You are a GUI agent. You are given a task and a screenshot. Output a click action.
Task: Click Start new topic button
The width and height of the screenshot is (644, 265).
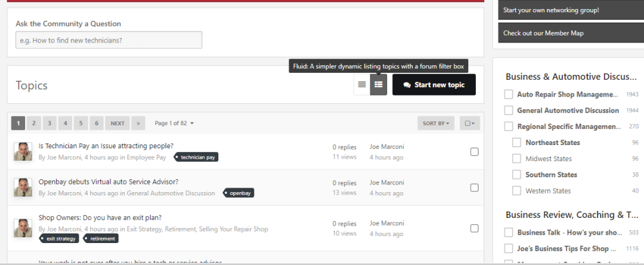point(434,84)
